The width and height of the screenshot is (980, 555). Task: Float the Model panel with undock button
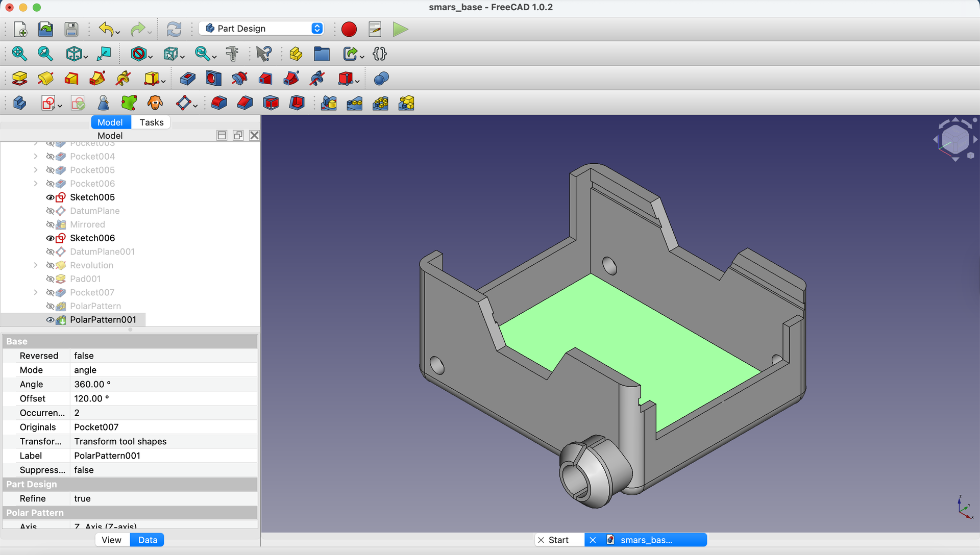[238, 135]
